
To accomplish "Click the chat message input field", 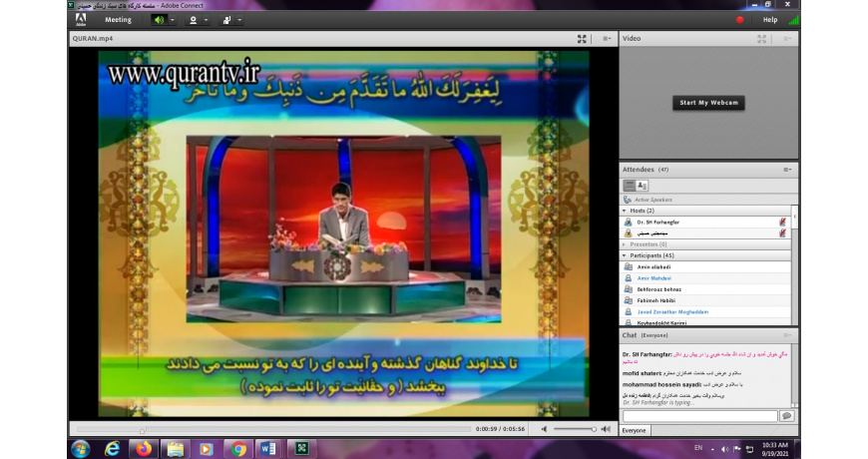I will (x=699, y=416).
